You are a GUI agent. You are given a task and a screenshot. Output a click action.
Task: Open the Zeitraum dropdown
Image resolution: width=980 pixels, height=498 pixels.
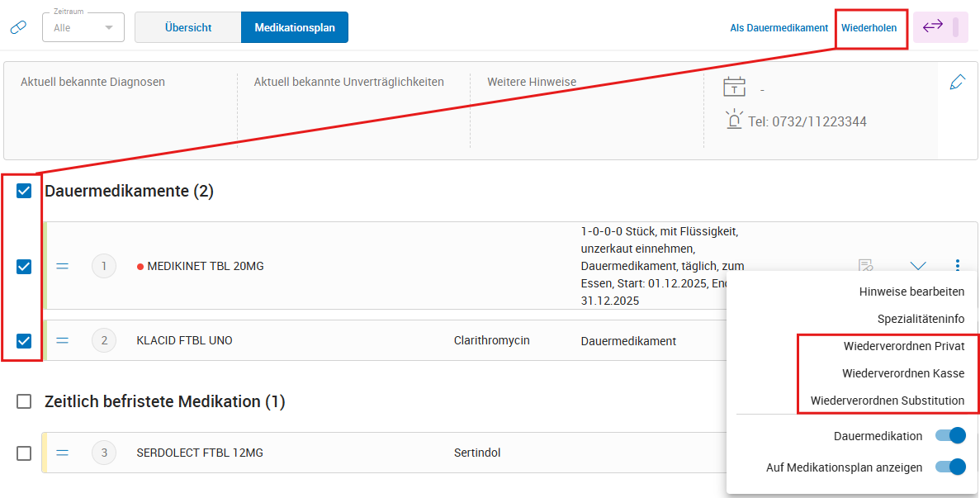(x=83, y=27)
